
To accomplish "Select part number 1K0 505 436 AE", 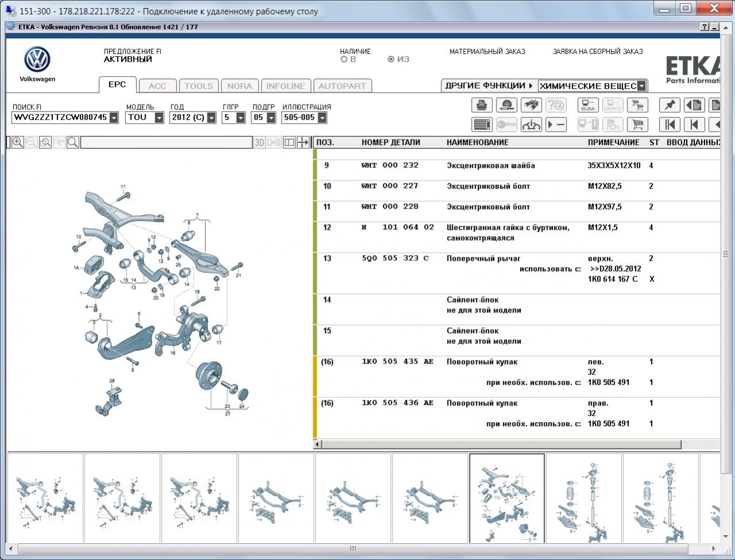I will pyautogui.click(x=398, y=403).
